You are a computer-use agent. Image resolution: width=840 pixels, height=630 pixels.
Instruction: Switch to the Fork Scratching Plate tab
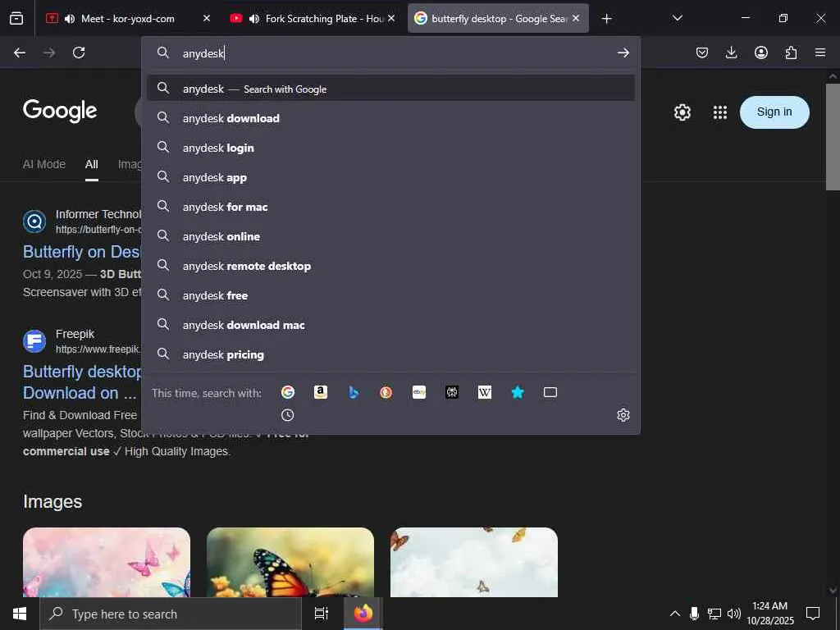coord(313,19)
